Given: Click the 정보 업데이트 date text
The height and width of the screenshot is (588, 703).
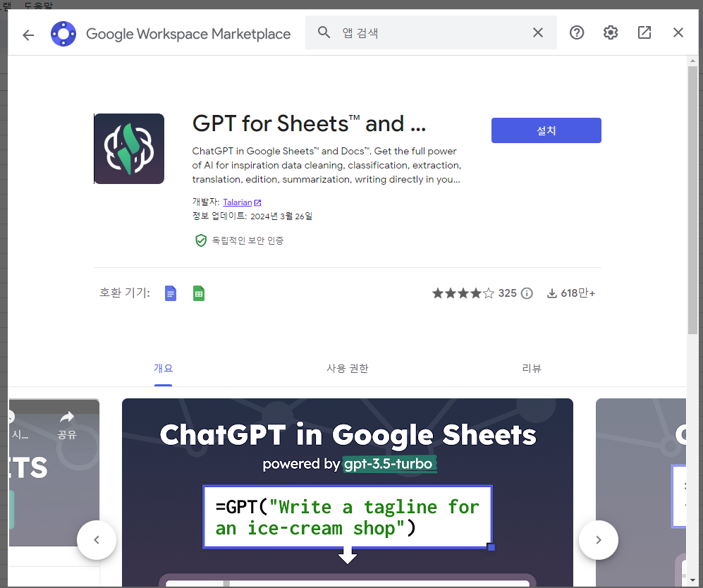Looking at the screenshot, I should click(x=252, y=216).
